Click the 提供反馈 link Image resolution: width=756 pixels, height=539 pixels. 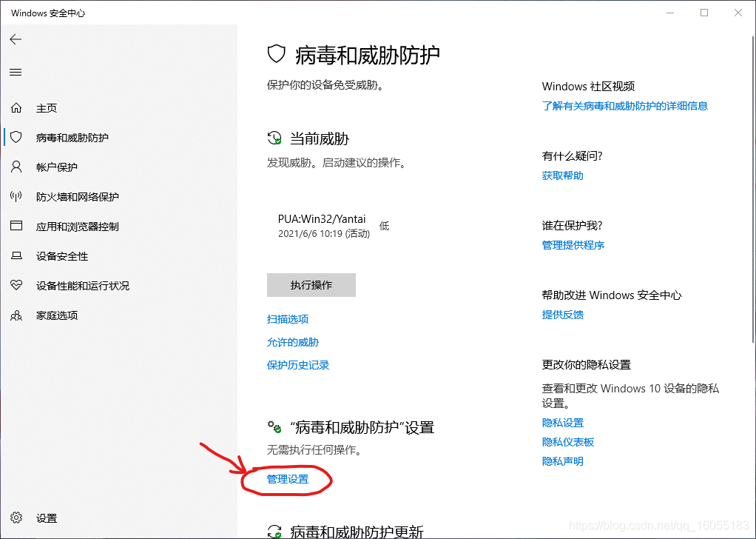[x=563, y=315]
